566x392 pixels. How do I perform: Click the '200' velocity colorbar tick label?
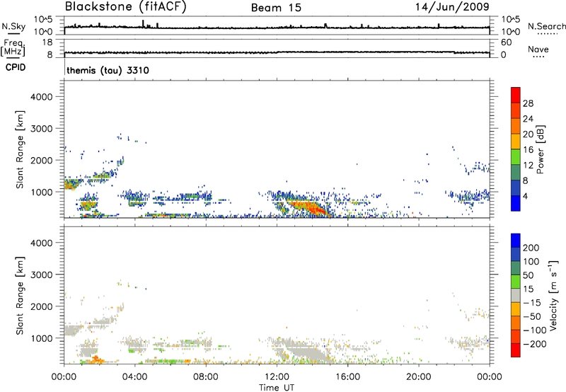[531, 248]
